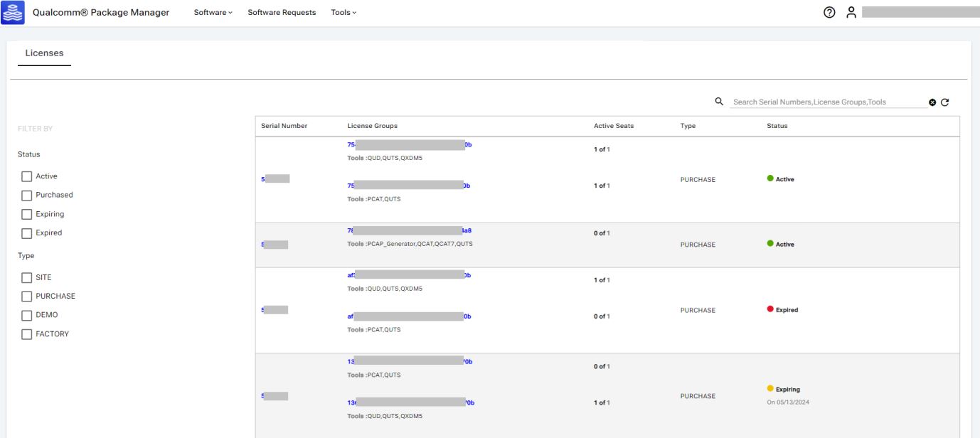Open the Expired license's serial number link
Screen dimensions: 980x438
pyautogui.click(x=275, y=310)
